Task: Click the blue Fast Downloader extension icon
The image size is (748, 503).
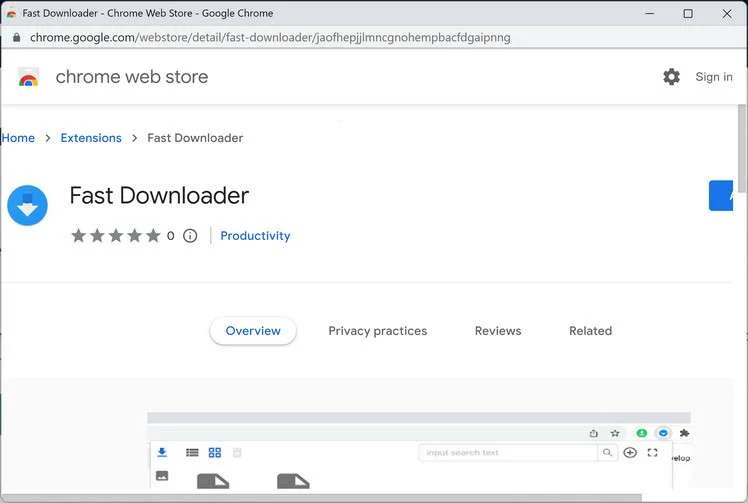Action: click(27, 205)
